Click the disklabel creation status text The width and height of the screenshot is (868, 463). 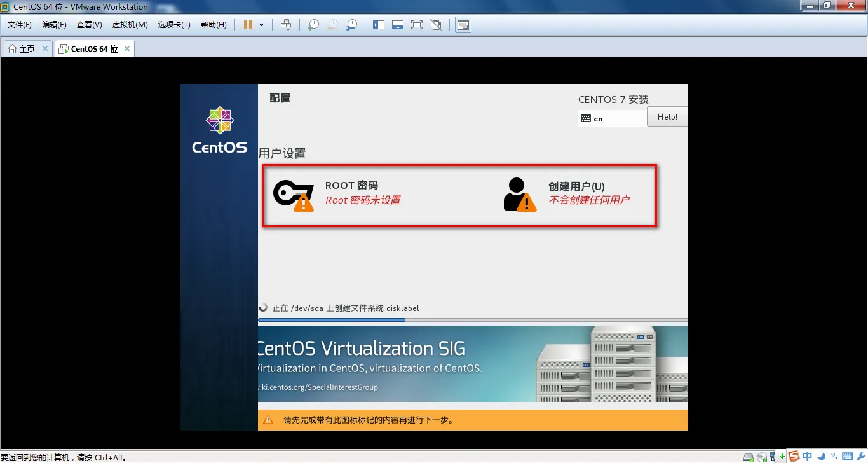coord(346,308)
